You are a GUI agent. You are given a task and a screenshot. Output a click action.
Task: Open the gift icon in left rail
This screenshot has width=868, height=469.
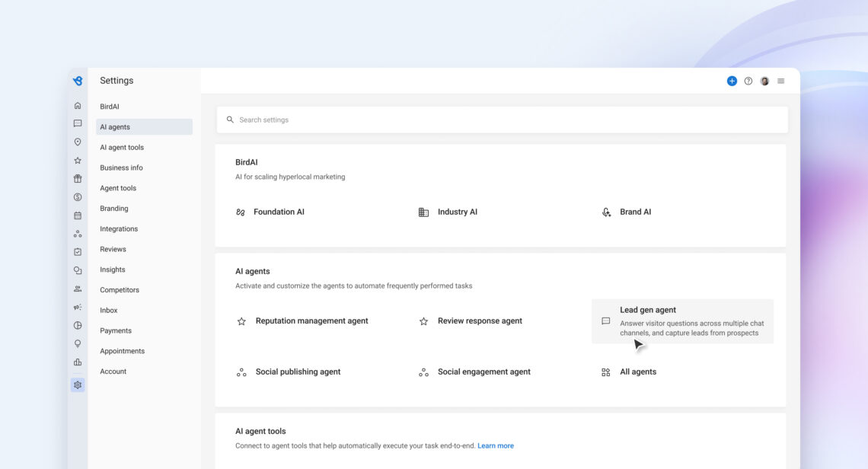(78, 179)
